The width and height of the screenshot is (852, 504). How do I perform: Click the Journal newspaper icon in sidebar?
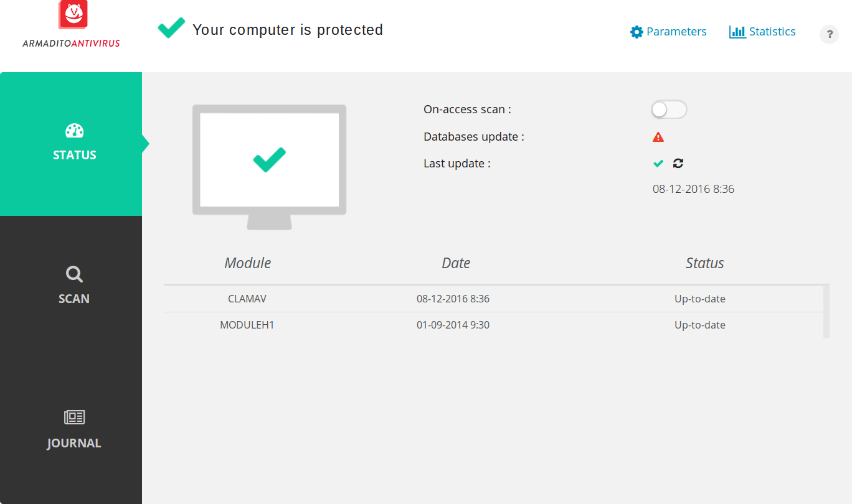[74, 418]
